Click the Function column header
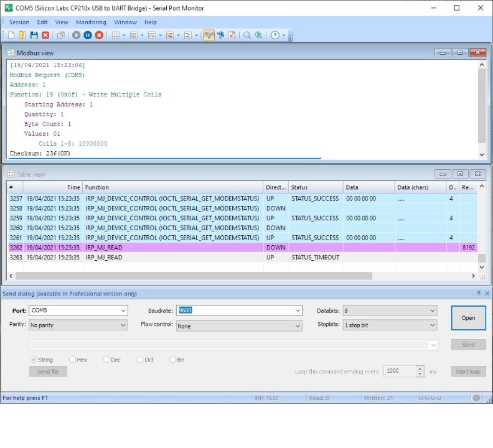 tap(172, 187)
